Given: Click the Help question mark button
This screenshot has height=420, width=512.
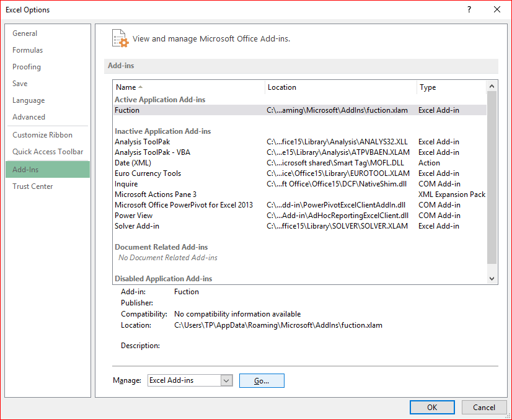Looking at the screenshot, I should [469, 9].
